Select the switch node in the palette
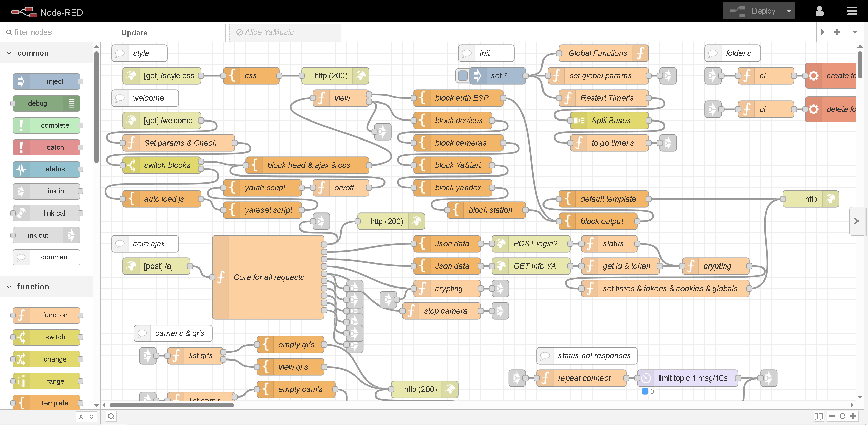The height and width of the screenshot is (425, 868). coord(46,337)
